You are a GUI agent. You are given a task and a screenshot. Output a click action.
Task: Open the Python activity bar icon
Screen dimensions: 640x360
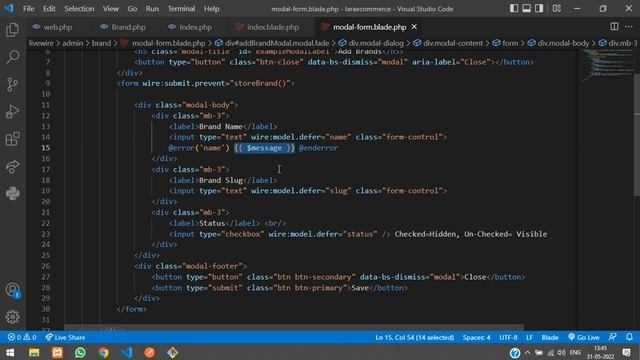coord(13,193)
